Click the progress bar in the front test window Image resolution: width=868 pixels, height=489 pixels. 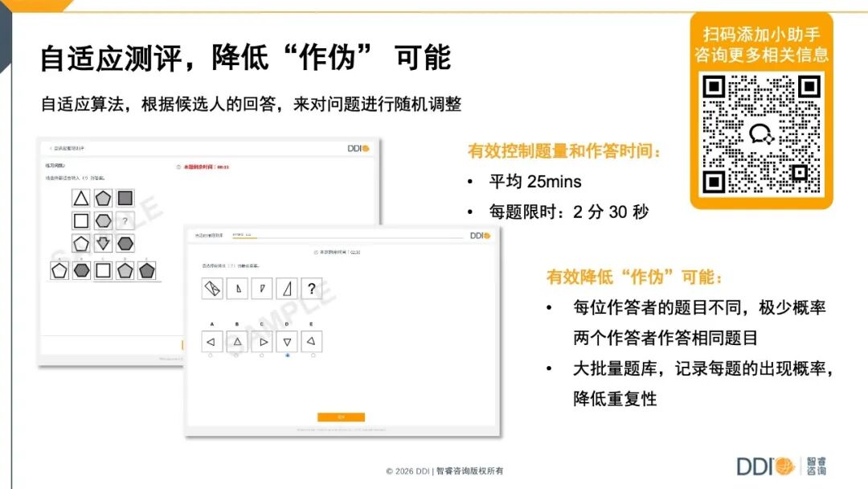click(x=348, y=237)
